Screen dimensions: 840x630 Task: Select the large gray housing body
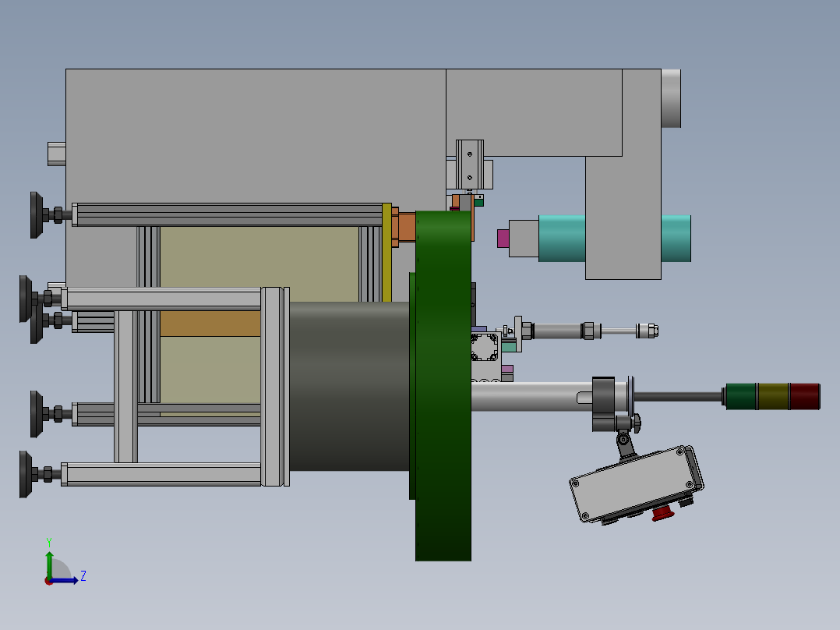tap(256, 136)
